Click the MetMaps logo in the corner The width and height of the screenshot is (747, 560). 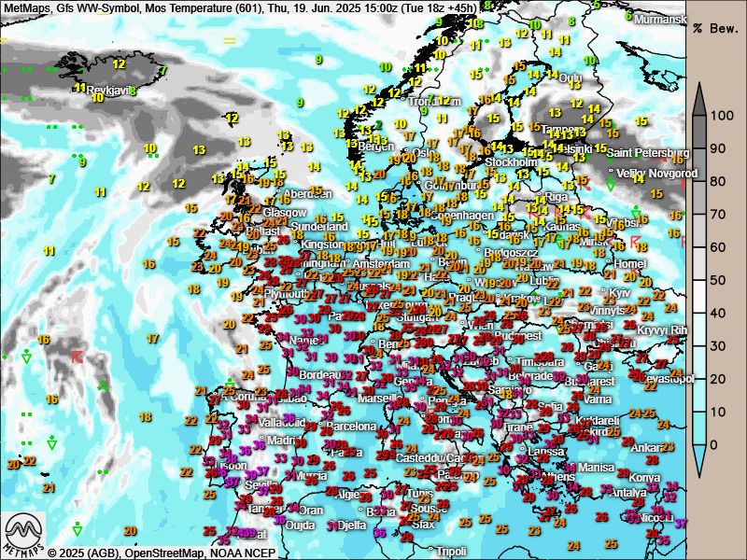coord(23,535)
